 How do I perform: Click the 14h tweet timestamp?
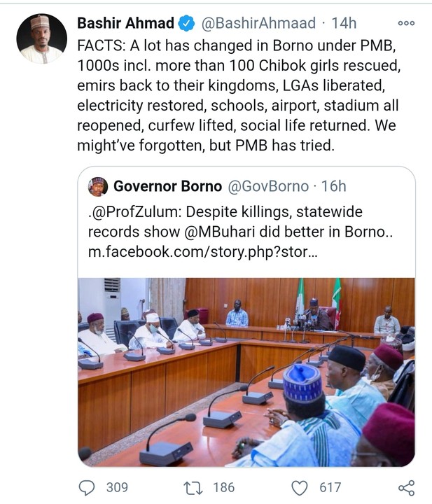[x=344, y=23]
